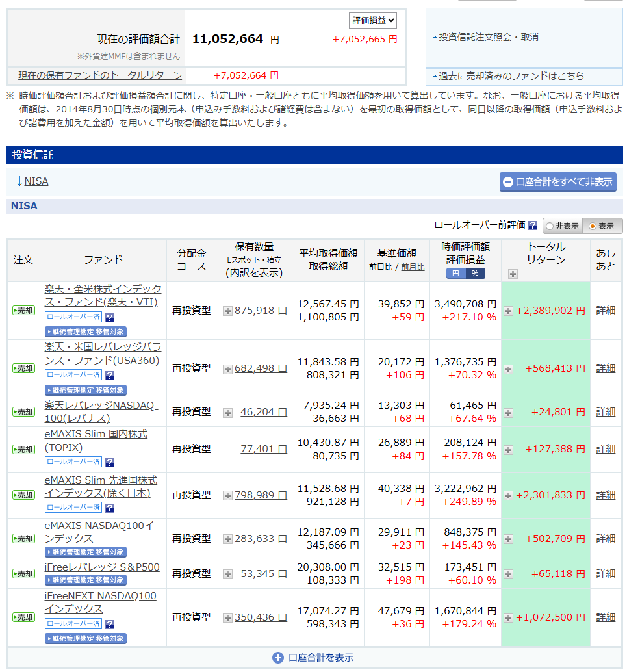The image size is (627, 672).
Task: Expand quantity breakdown for 46,204 口
Action: tap(227, 413)
